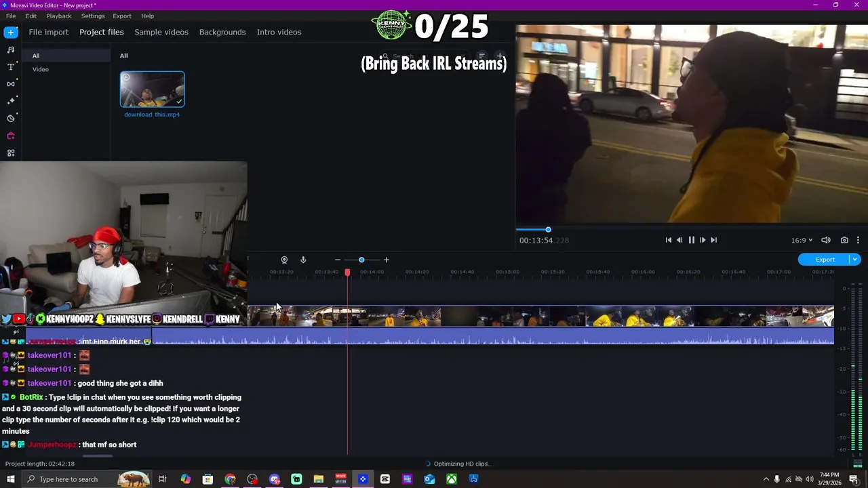The height and width of the screenshot is (488, 868).
Task: Open the Microsoft Store taskbar icon
Action: (x=208, y=479)
